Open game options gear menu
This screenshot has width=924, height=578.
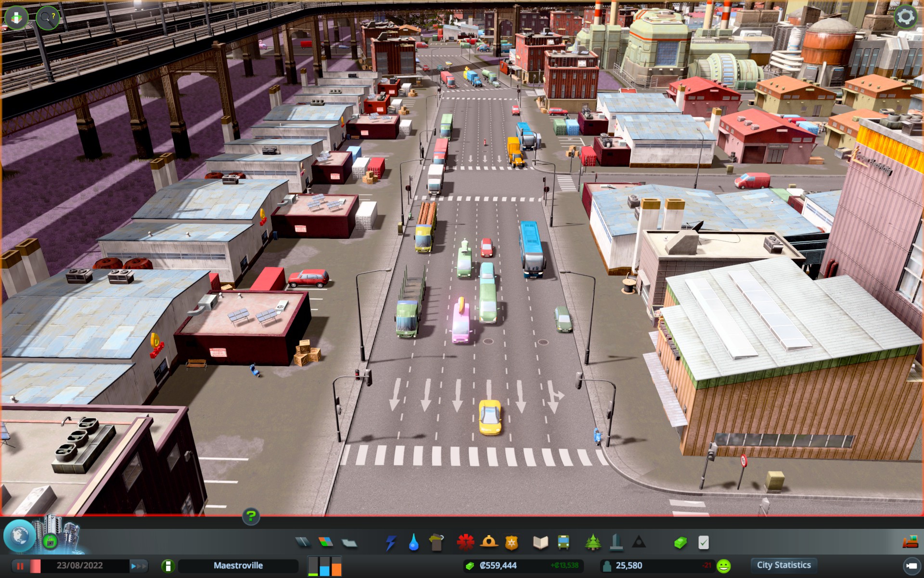click(905, 17)
